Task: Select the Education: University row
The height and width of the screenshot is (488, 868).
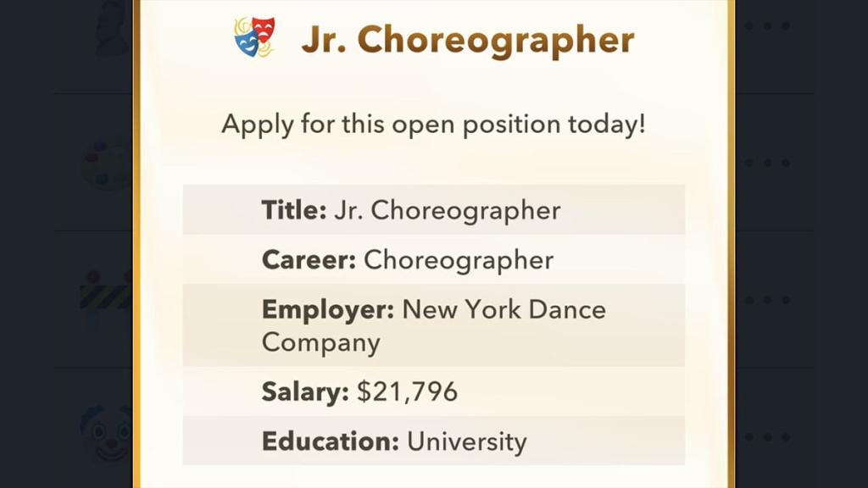Action: click(434, 441)
